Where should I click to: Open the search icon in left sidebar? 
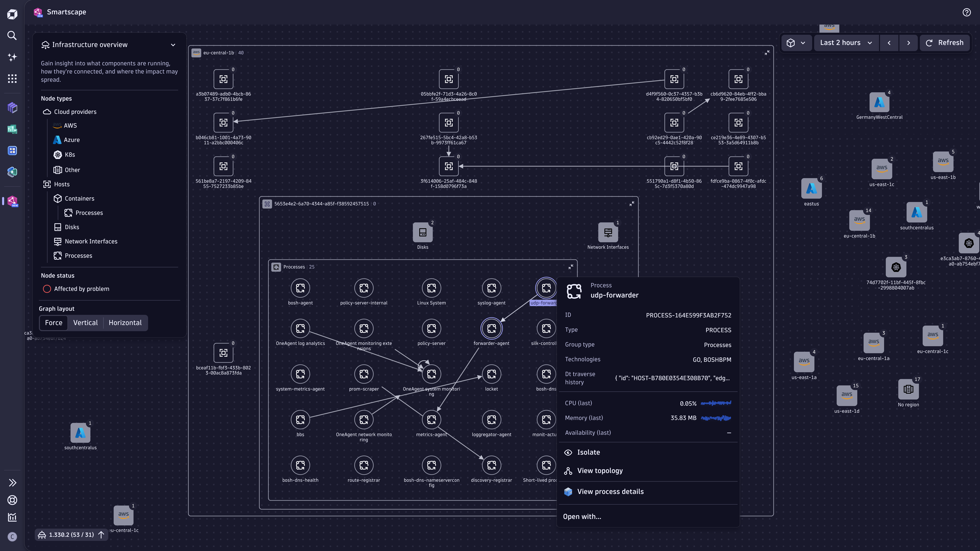(x=12, y=35)
